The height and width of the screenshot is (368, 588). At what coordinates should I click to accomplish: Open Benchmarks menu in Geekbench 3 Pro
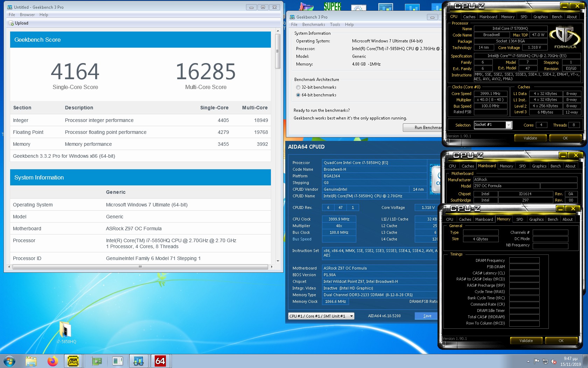[x=314, y=25]
